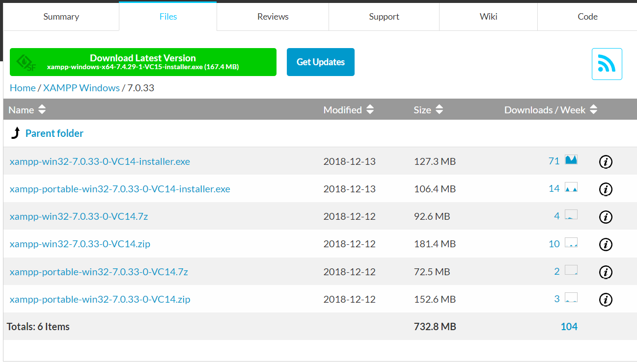Click the total 104 downloads count
The image size is (637, 364).
(x=569, y=327)
